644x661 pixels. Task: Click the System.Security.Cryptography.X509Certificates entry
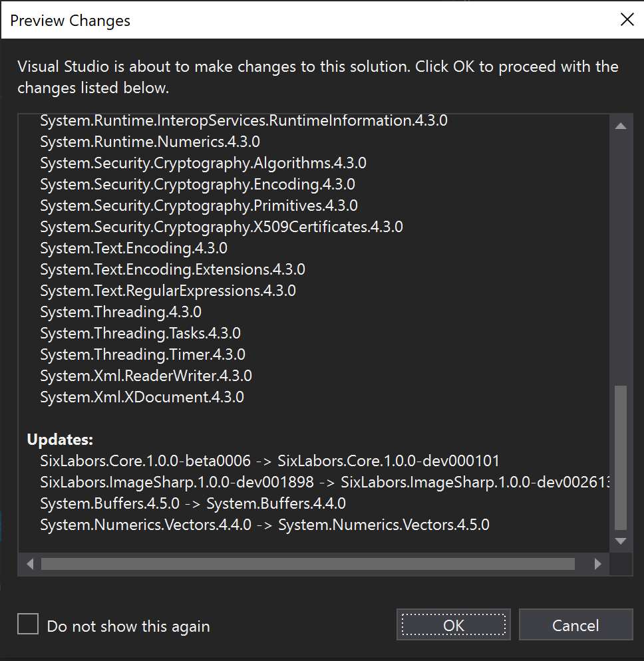point(222,226)
